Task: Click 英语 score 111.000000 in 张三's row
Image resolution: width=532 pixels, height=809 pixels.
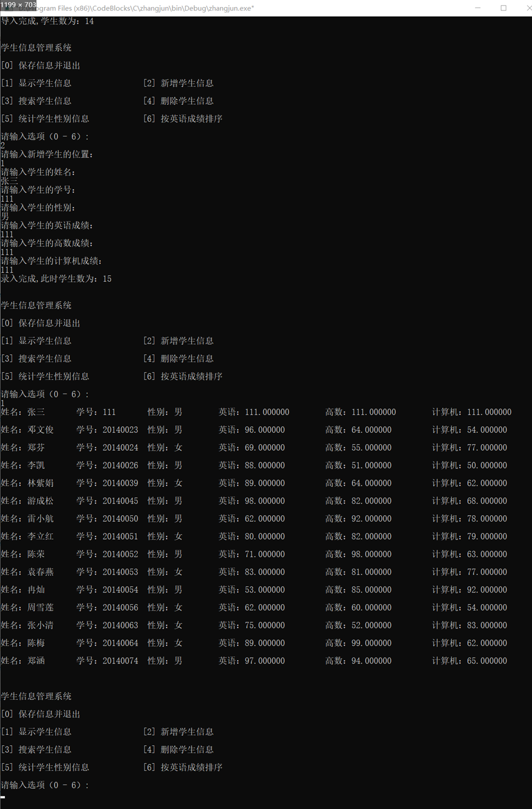Action: tap(267, 412)
